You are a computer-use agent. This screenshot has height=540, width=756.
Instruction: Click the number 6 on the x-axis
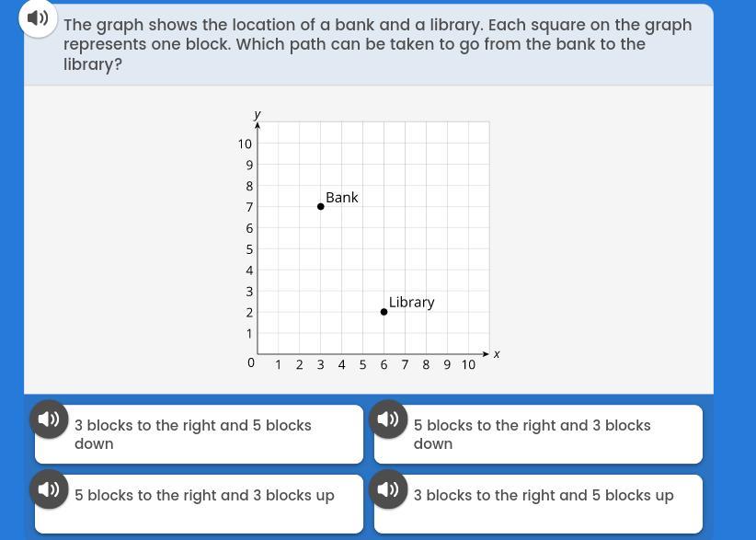[384, 365]
